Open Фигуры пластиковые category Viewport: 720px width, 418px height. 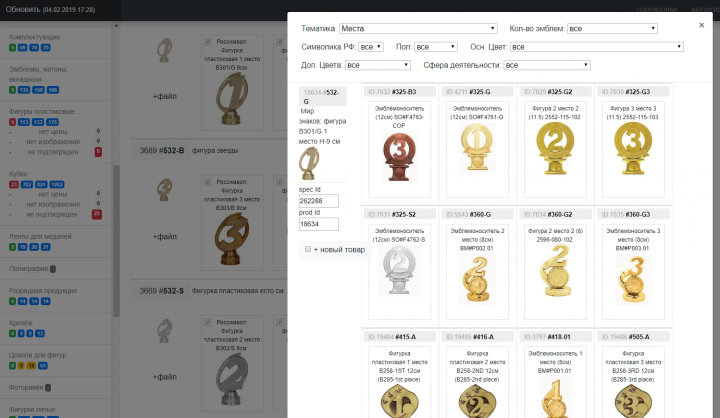tap(41, 111)
